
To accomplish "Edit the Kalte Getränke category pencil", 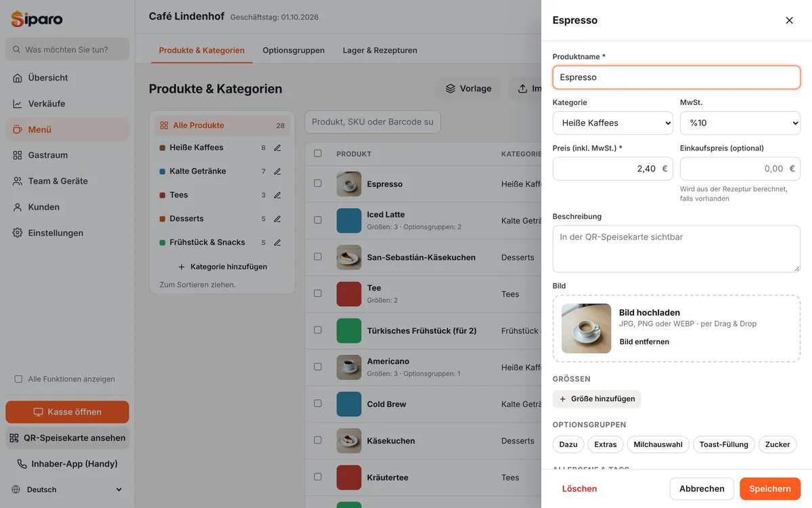I will click(x=277, y=171).
